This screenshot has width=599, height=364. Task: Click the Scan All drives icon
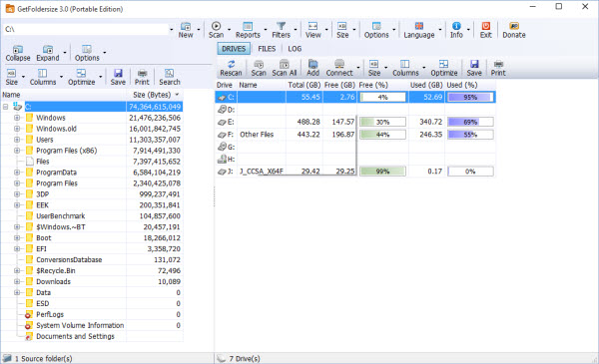click(x=285, y=64)
